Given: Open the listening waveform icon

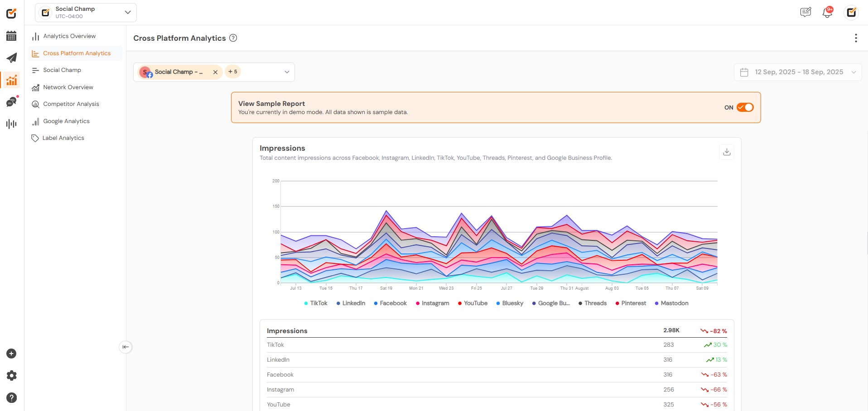Looking at the screenshot, I should (11, 124).
